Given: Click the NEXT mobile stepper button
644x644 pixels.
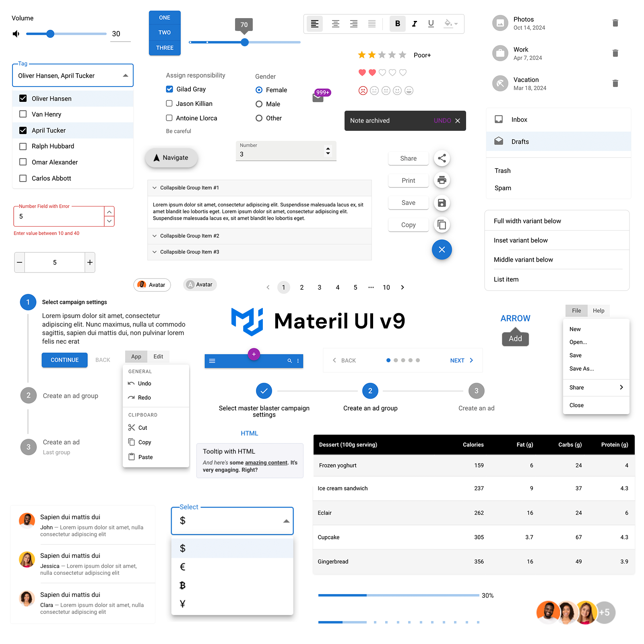Looking at the screenshot, I should point(462,361).
